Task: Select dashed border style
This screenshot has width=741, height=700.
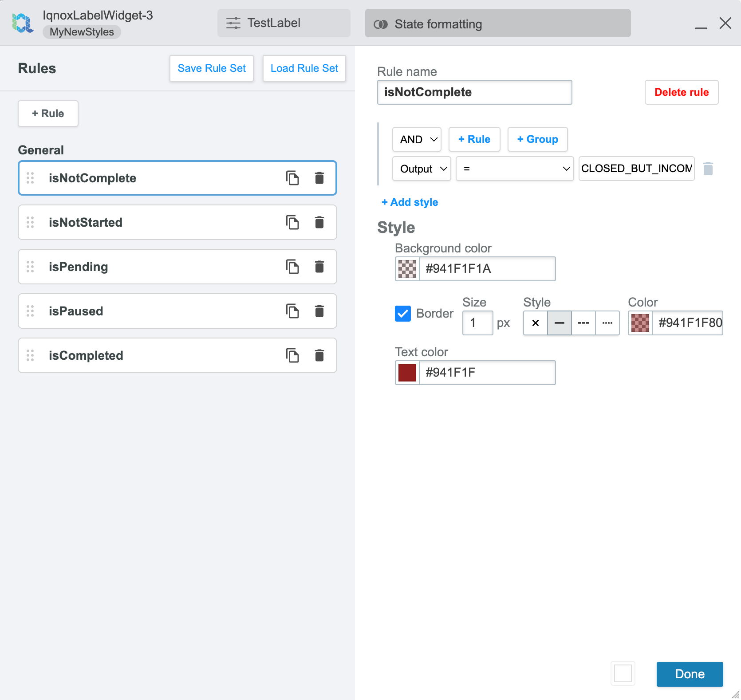Action: pos(583,323)
